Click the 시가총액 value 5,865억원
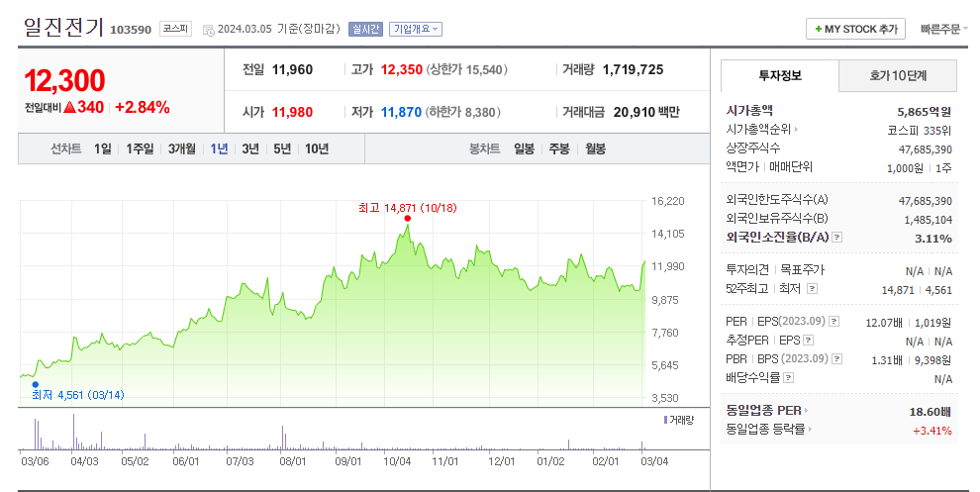The width and height of the screenshot is (980, 492). click(925, 112)
